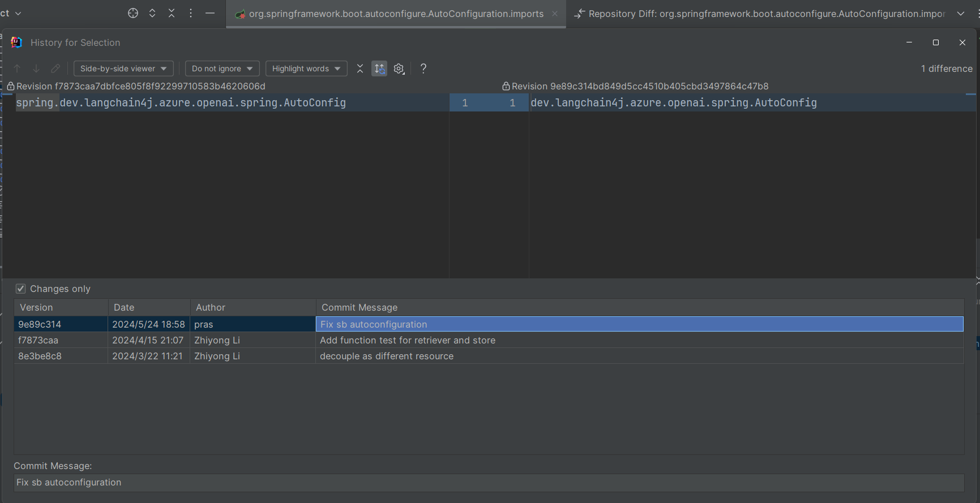Open the Highlight words dropdown
The image size is (980, 503).
pyautogui.click(x=306, y=68)
